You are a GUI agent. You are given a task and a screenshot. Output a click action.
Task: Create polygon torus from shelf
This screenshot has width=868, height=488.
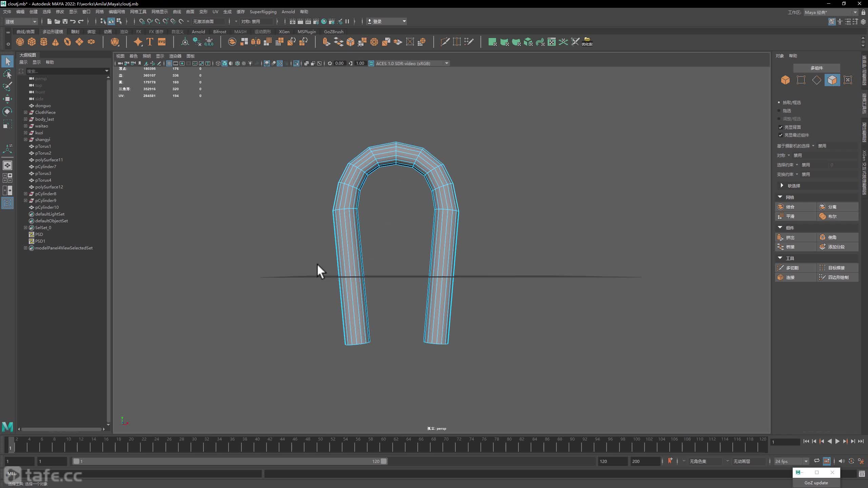(x=67, y=42)
